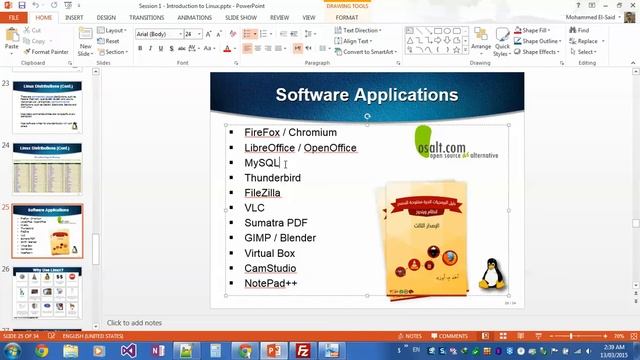Click to add notes field
This screenshot has height=360, width=640.
134,323
